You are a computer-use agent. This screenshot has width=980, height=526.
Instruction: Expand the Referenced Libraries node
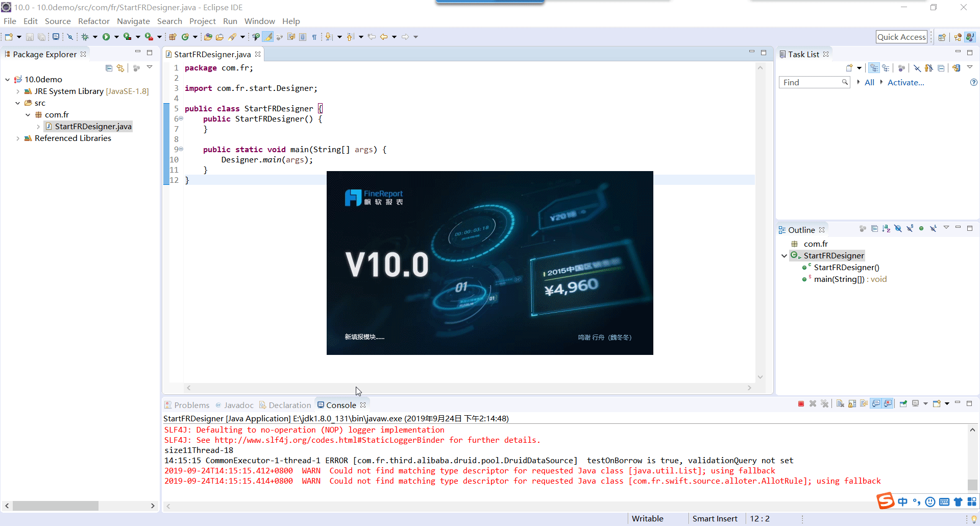(x=18, y=138)
